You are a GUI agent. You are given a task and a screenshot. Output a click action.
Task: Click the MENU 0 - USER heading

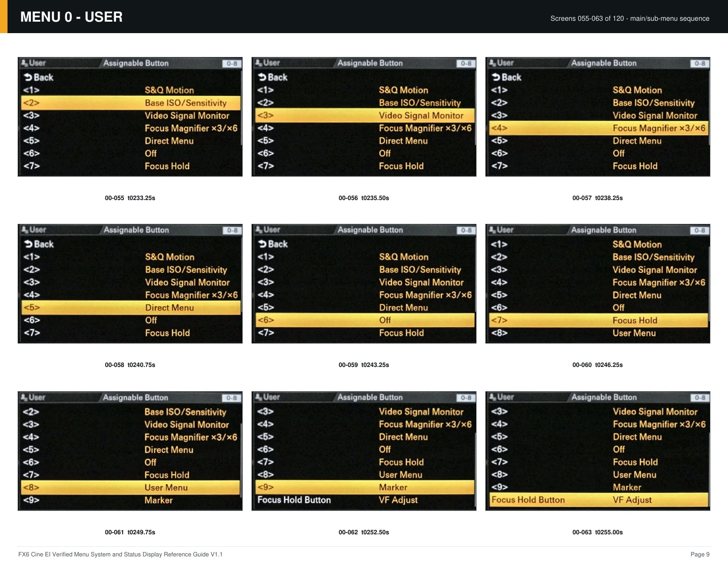[x=71, y=17]
